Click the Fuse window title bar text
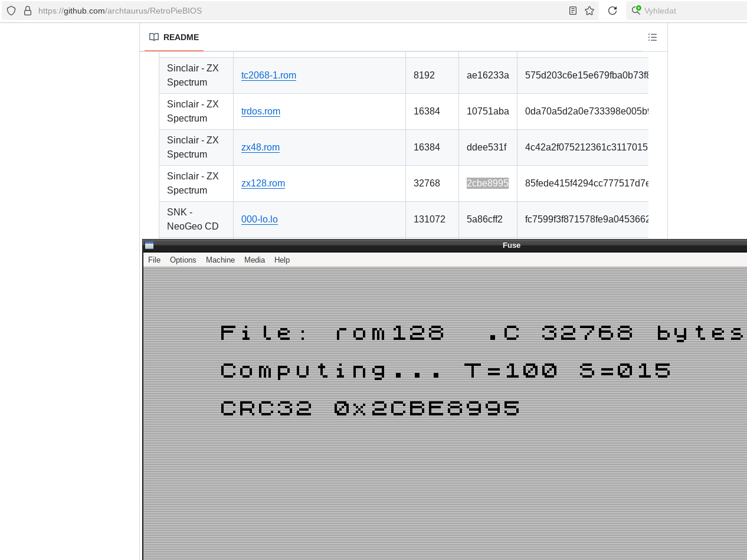The width and height of the screenshot is (747, 560). (x=512, y=245)
